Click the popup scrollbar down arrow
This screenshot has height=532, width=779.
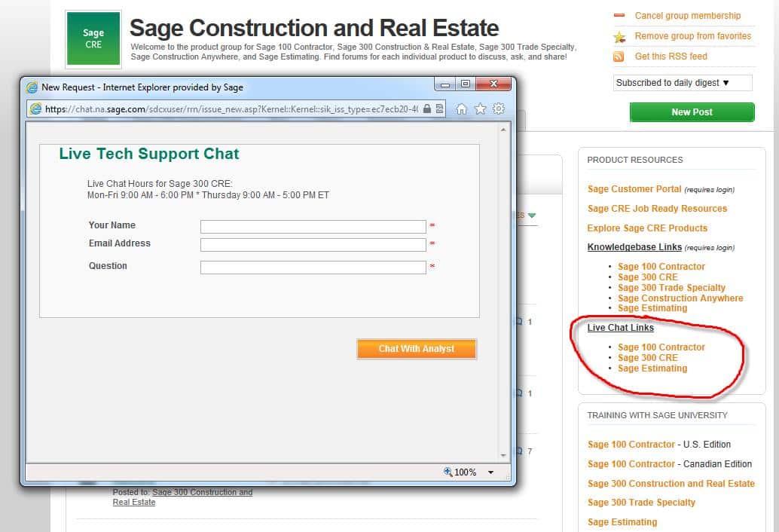(503, 455)
